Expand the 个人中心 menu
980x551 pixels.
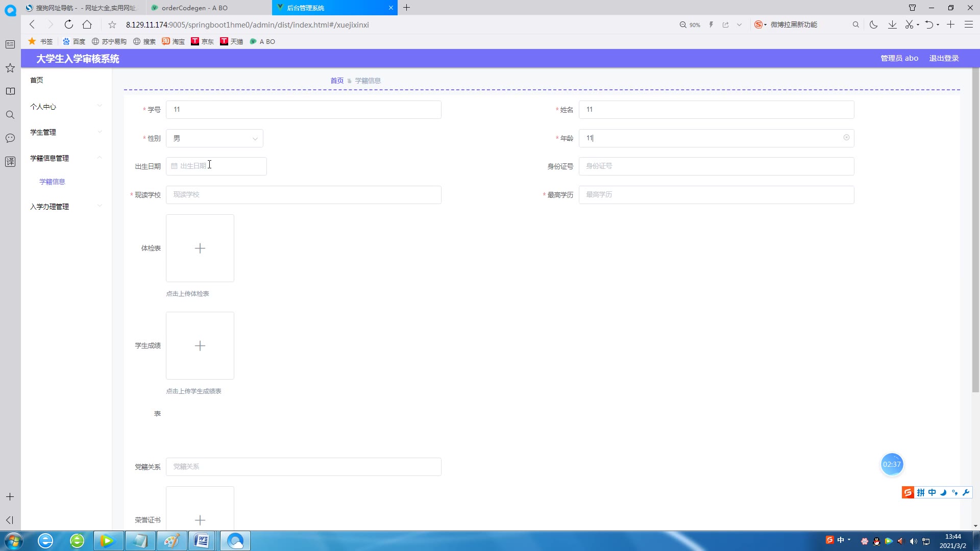click(x=66, y=107)
